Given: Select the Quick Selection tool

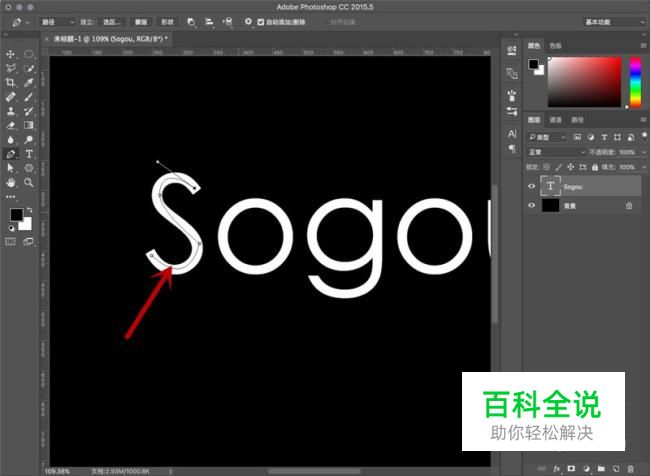Looking at the screenshot, I should 29,68.
